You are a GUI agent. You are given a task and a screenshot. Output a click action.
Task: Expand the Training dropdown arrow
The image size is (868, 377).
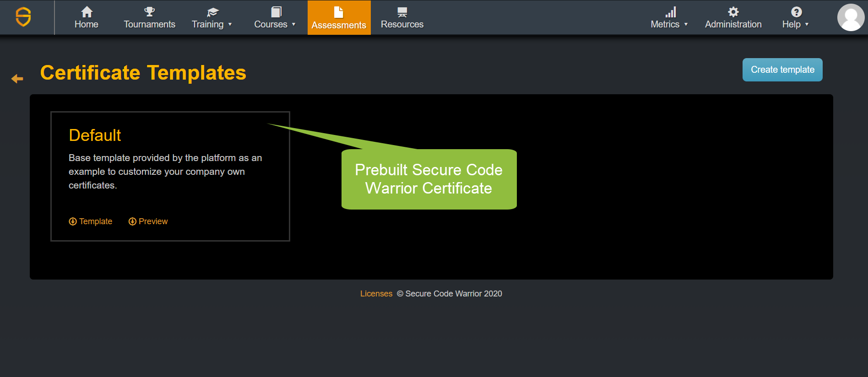(x=230, y=25)
